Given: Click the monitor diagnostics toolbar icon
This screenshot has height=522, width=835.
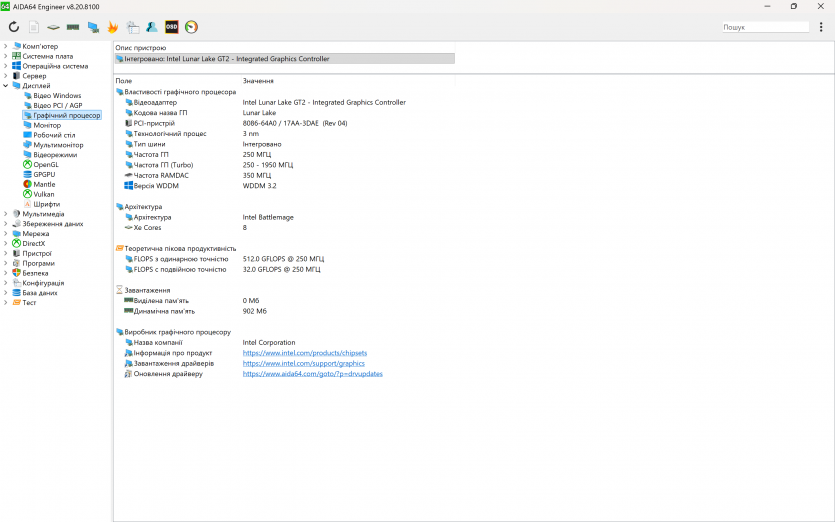Looking at the screenshot, I should tap(93, 27).
